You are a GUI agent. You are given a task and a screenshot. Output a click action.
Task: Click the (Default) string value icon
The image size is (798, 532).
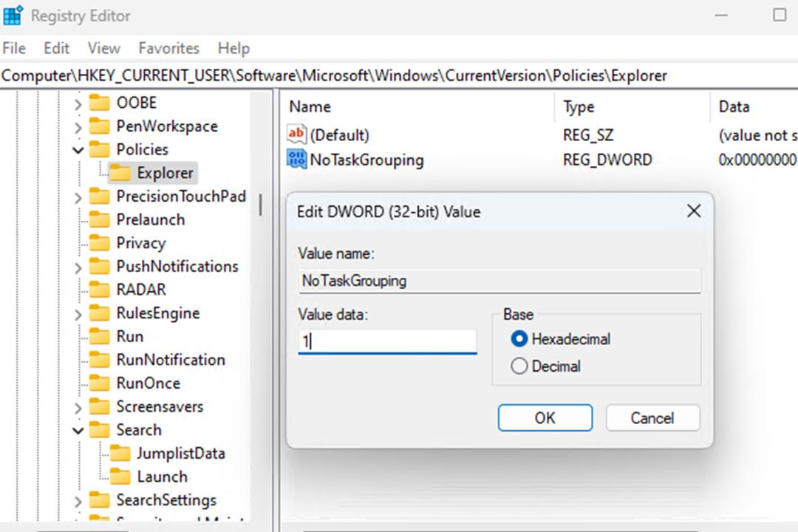297,134
